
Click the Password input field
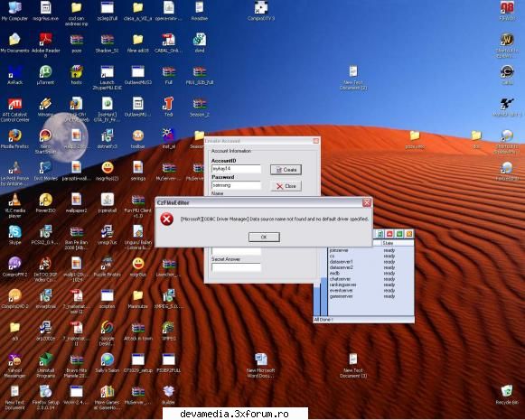236,185
